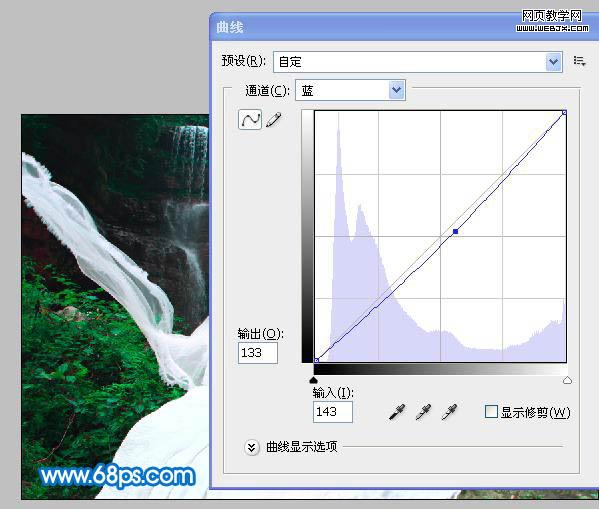Viewport: 599px width, 509px height.
Task: Click the 曲线 dialog title bar text
Action: (230, 28)
